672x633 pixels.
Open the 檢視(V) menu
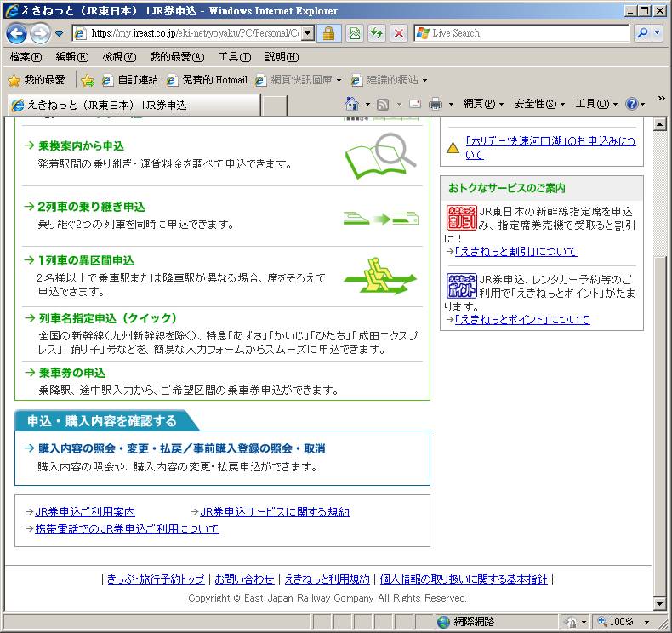(119, 56)
